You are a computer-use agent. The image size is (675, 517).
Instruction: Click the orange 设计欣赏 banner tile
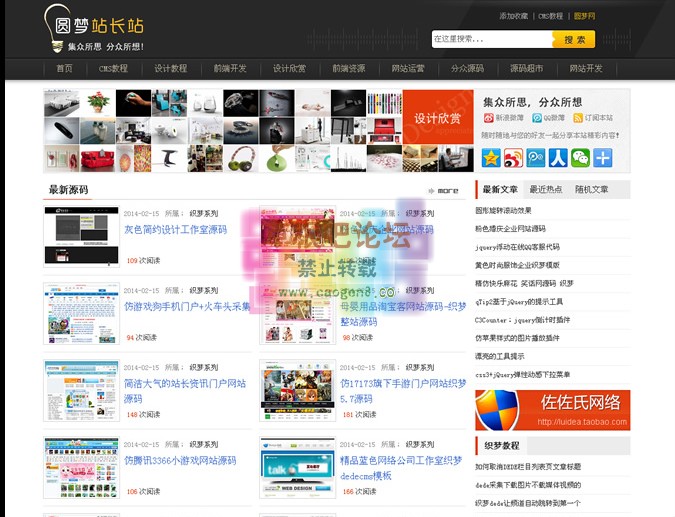click(438, 117)
